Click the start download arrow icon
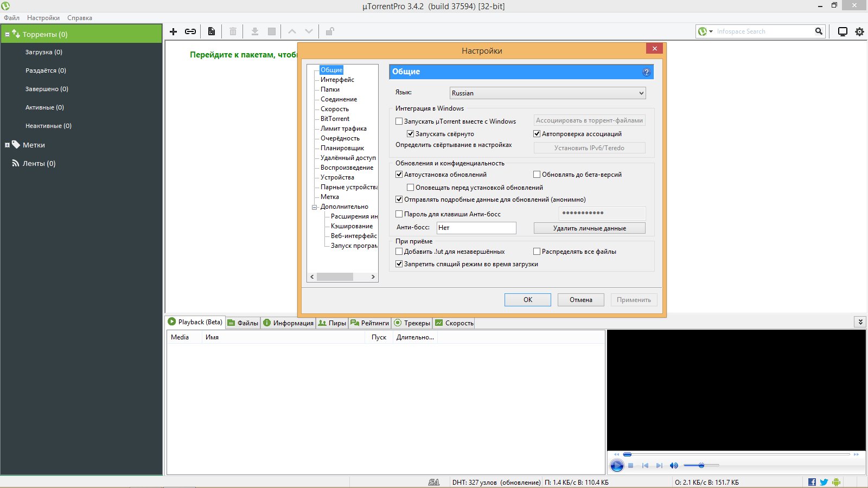The image size is (868, 488). tap(254, 31)
